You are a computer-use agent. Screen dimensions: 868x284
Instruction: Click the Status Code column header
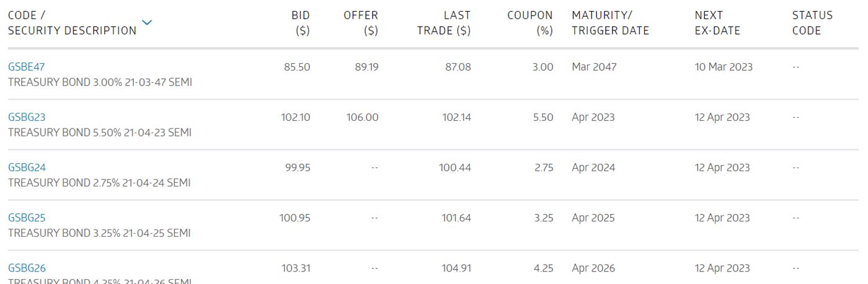click(812, 23)
